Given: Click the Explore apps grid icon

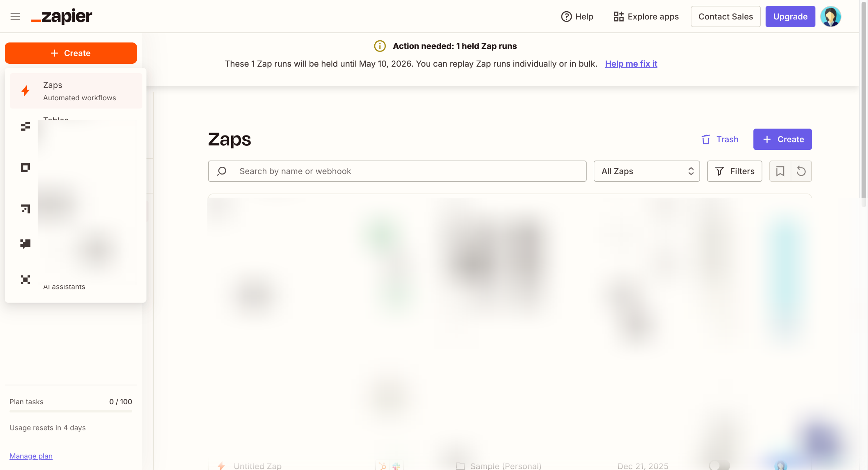Looking at the screenshot, I should pyautogui.click(x=618, y=16).
